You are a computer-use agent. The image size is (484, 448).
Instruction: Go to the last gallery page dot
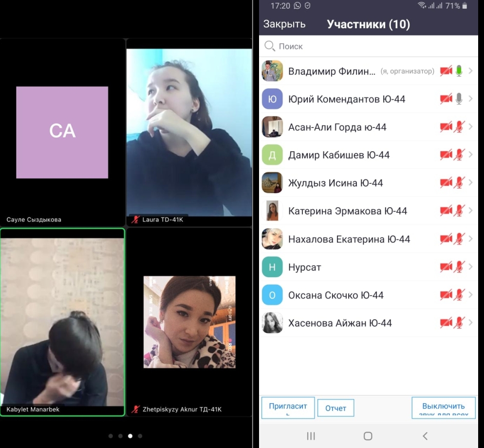(x=140, y=436)
